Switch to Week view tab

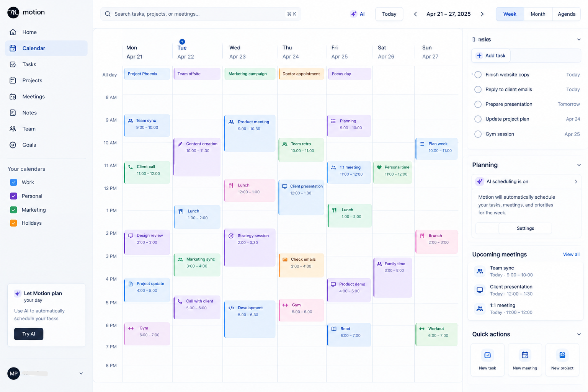tap(510, 14)
